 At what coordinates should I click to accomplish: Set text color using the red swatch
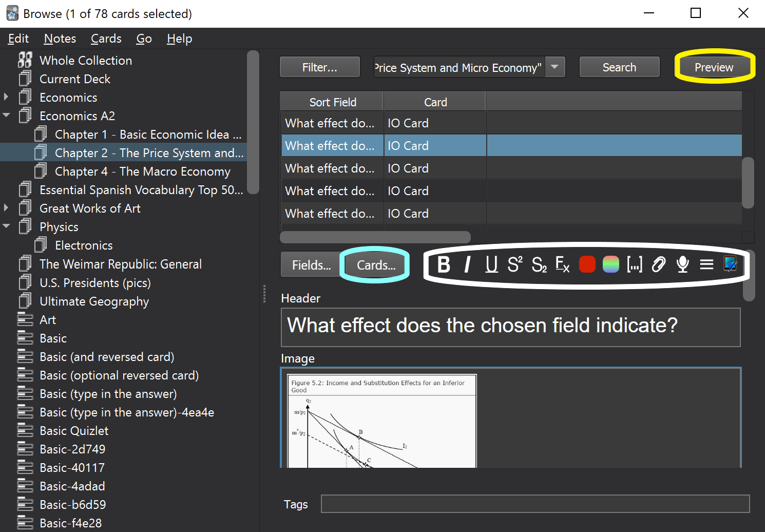click(x=587, y=265)
